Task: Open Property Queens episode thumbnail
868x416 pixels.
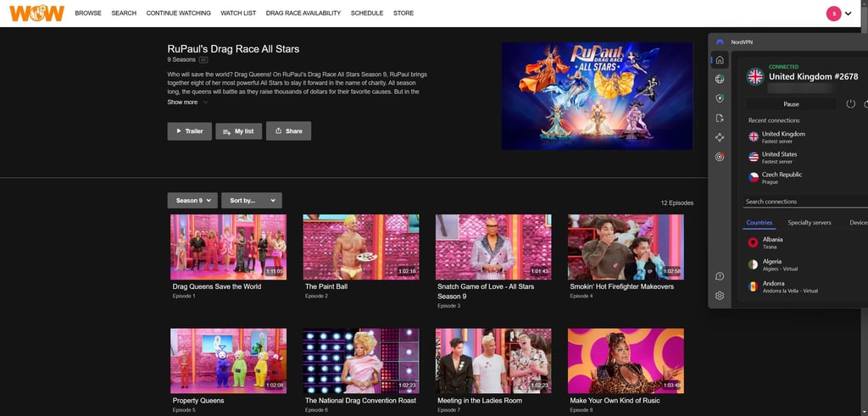Action: 228,361
